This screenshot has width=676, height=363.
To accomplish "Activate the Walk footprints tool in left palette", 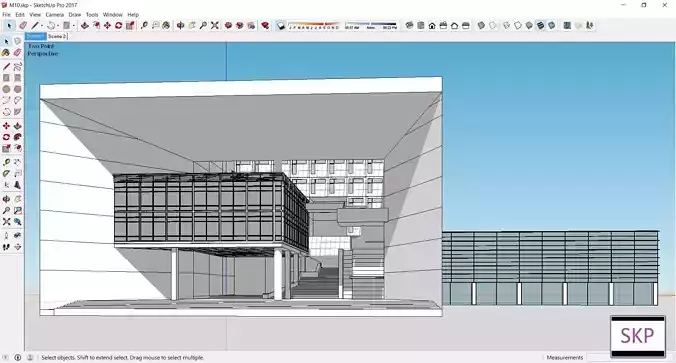I will [x=6, y=247].
